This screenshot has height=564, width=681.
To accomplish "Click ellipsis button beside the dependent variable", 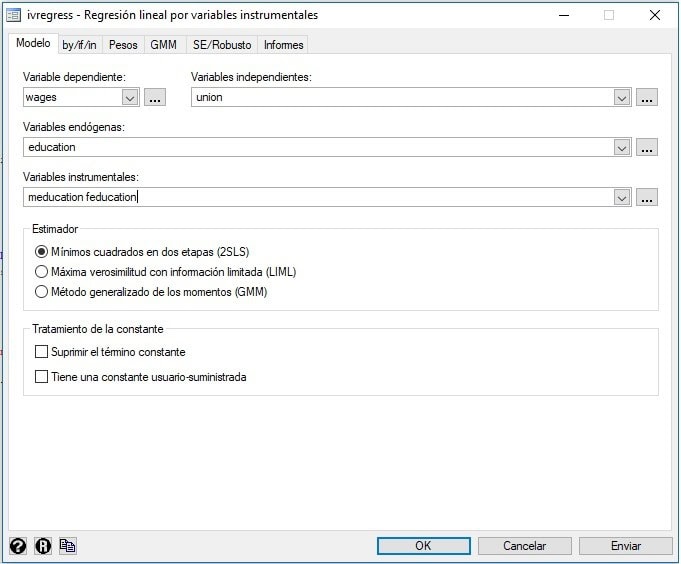I will coord(154,97).
